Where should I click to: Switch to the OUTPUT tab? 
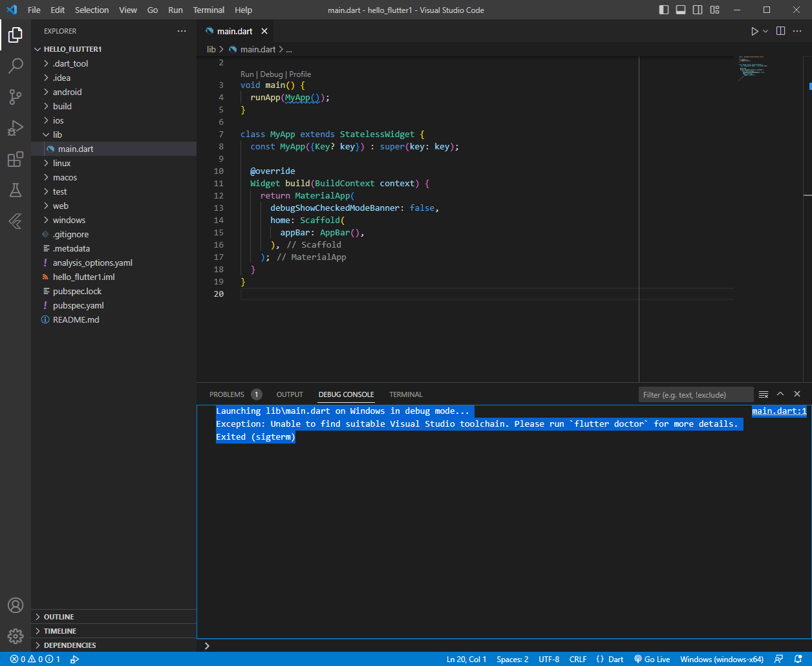[290, 394]
